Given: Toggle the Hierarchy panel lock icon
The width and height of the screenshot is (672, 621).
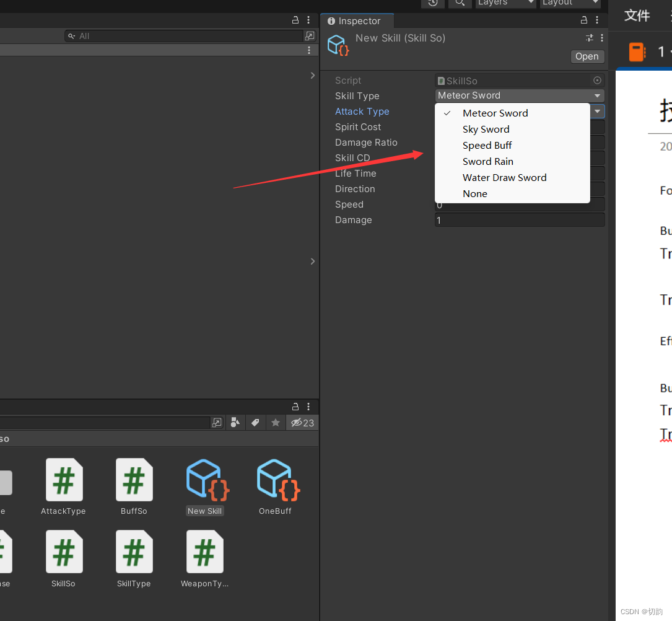Looking at the screenshot, I should 295,20.
